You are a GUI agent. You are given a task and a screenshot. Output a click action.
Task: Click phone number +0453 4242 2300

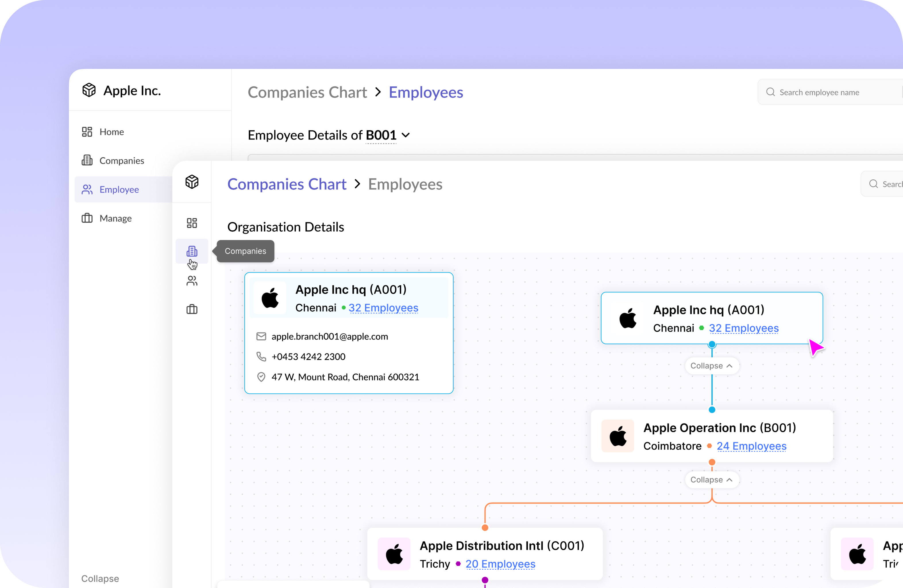click(x=308, y=357)
